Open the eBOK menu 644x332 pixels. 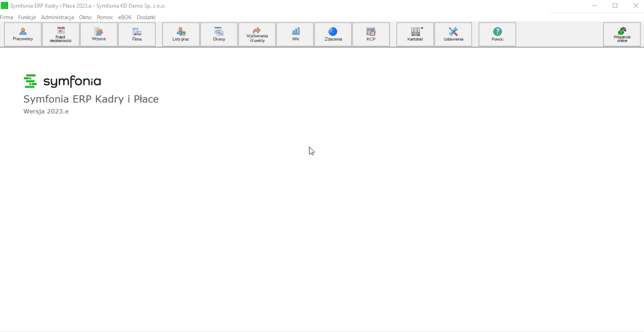click(125, 17)
